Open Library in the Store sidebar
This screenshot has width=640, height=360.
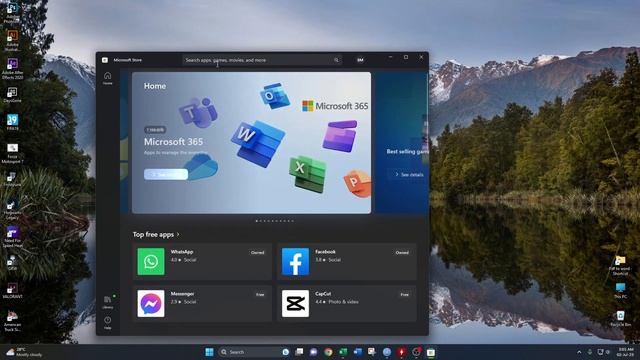(x=108, y=302)
